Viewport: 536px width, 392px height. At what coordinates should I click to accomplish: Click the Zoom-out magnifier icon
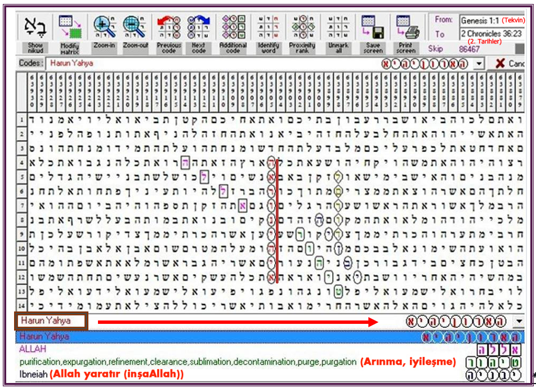point(135,27)
